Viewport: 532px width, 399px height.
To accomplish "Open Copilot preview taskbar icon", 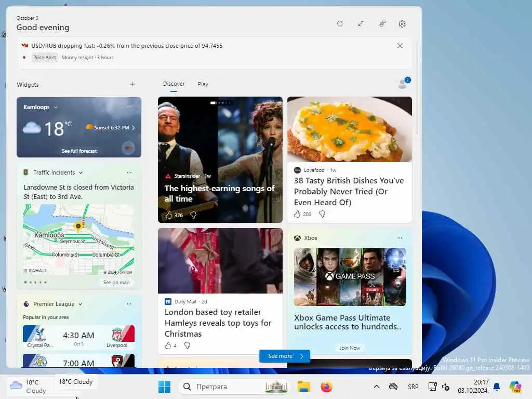I will 515,387.
